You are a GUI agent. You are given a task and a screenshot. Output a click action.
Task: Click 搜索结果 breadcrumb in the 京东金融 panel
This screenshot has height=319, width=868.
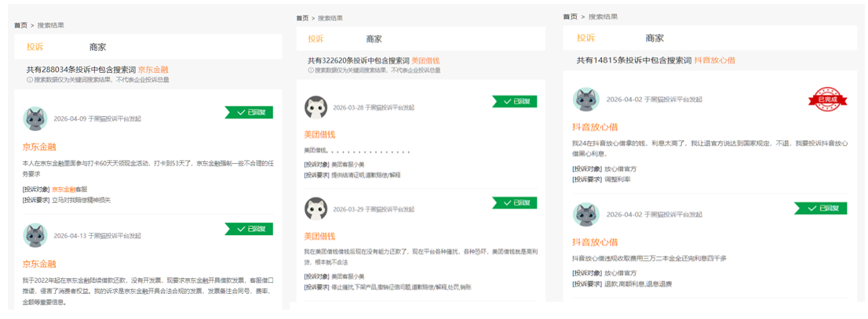(50, 25)
